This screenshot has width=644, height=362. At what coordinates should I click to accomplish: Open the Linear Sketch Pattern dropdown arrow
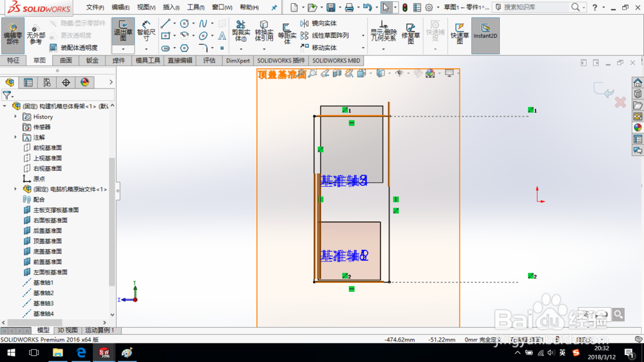[x=363, y=35]
